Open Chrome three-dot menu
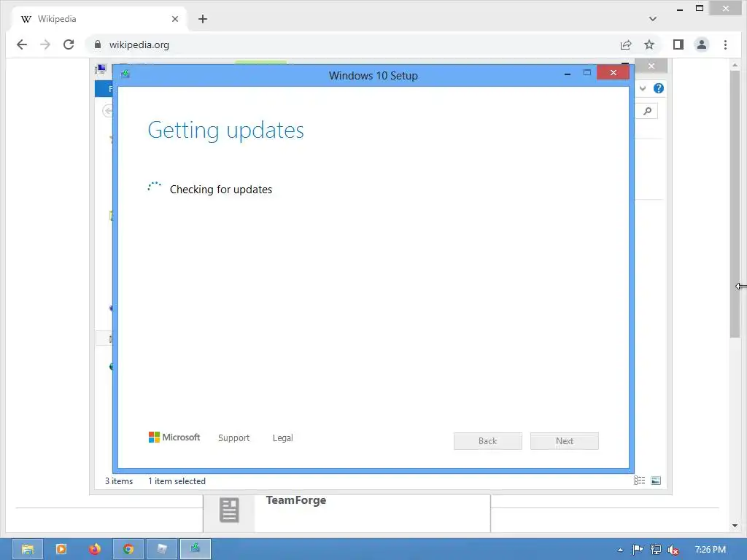 click(x=726, y=44)
